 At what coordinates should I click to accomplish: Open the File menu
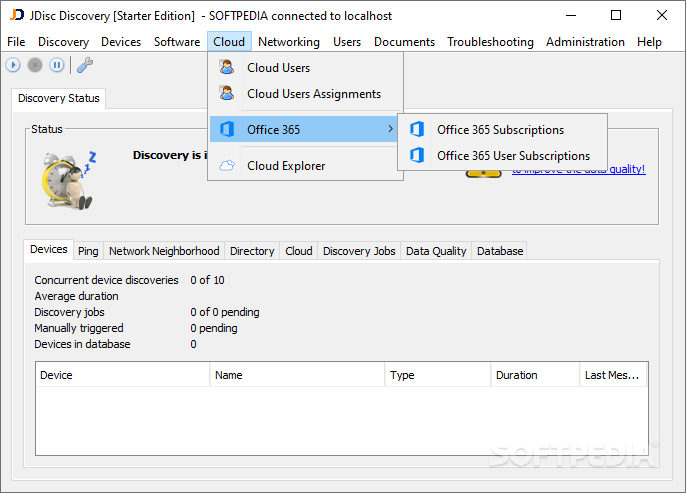pos(16,42)
